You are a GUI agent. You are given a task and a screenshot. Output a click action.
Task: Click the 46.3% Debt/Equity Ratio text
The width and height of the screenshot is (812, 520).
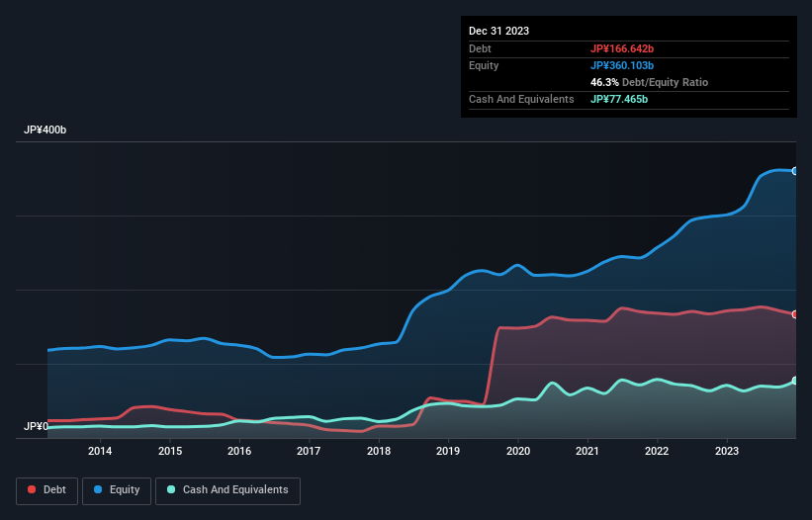(650, 82)
